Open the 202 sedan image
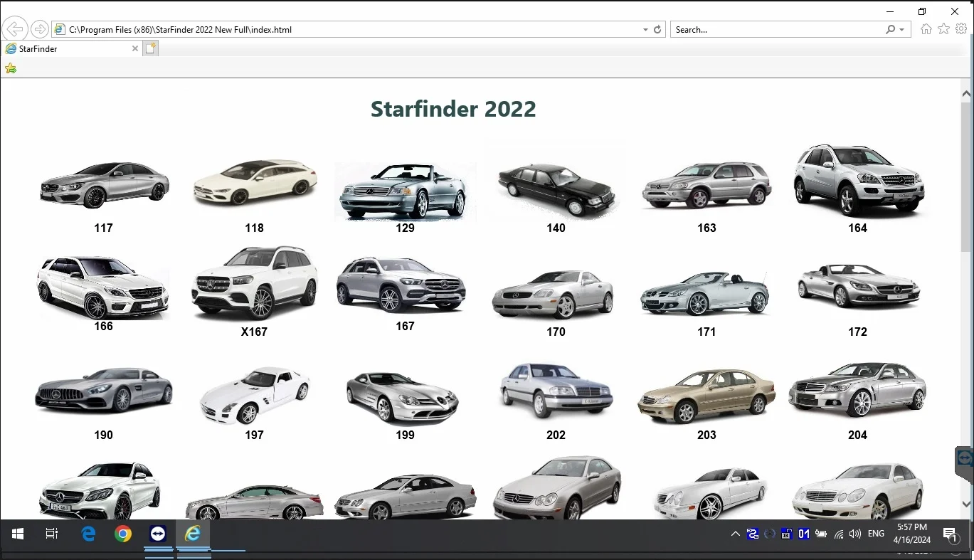Screen dimensions: 974x560 click(x=556, y=390)
